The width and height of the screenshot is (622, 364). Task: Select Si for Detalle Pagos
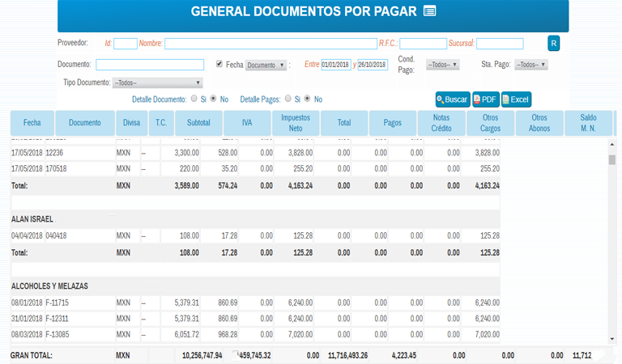pyautogui.click(x=288, y=99)
